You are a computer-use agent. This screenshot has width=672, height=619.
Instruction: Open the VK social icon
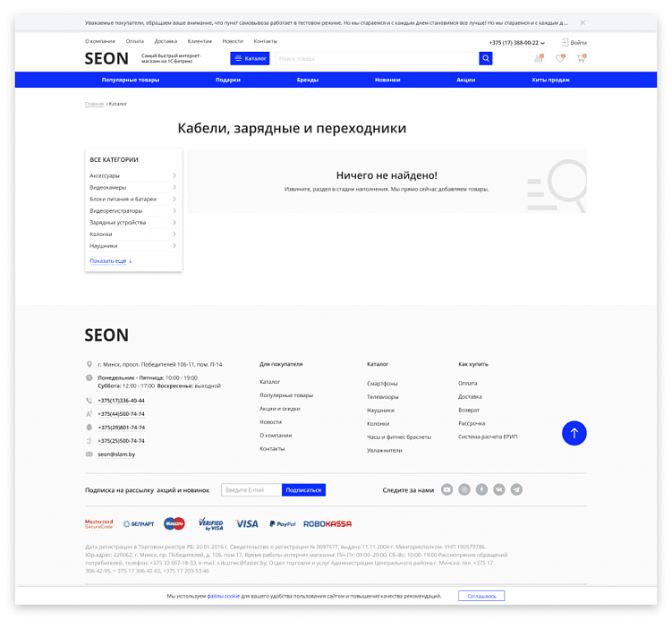pyautogui.click(x=499, y=489)
